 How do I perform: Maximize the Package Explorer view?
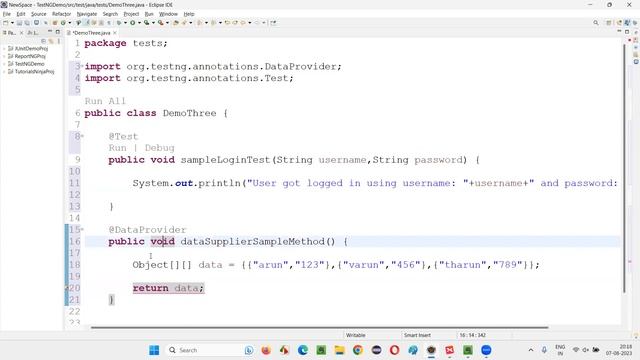click(x=58, y=31)
